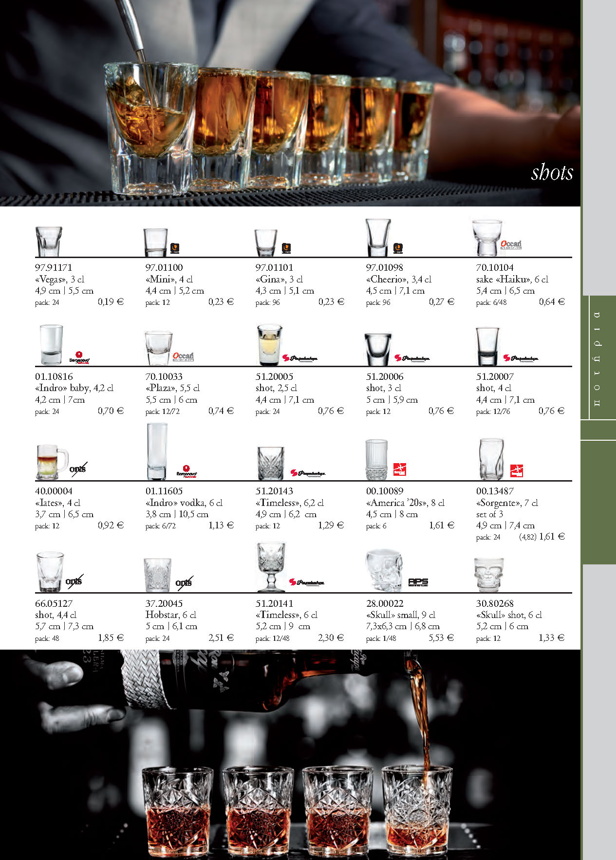Click product code 97.01100 for Mini
Screen dimensions: 616x860
coord(164,267)
